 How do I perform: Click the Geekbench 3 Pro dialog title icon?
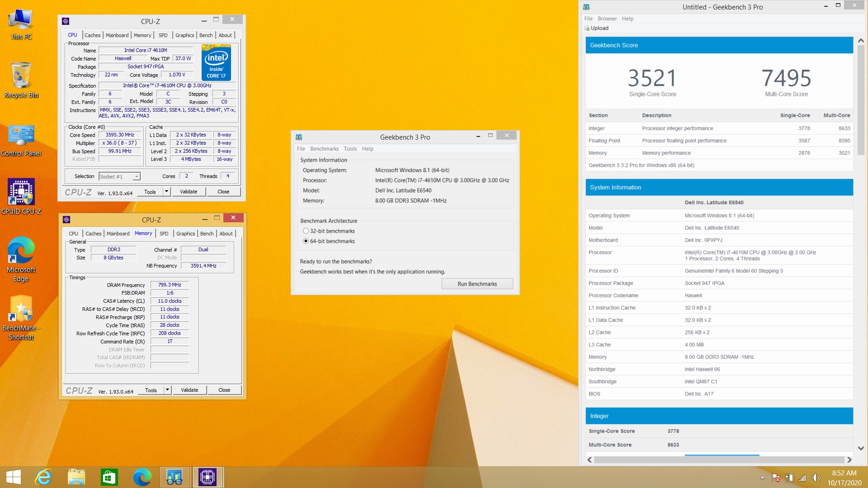tap(299, 137)
